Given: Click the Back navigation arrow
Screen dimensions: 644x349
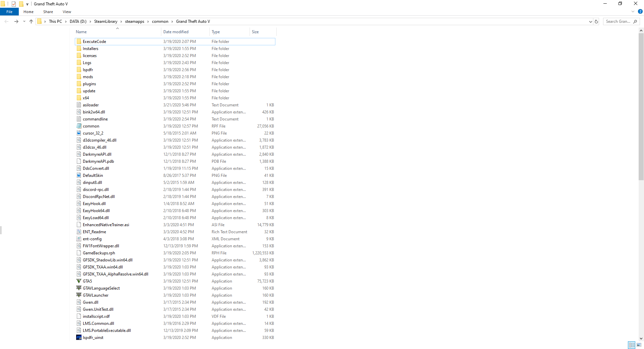Looking at the screenshot, I should 6,21.
